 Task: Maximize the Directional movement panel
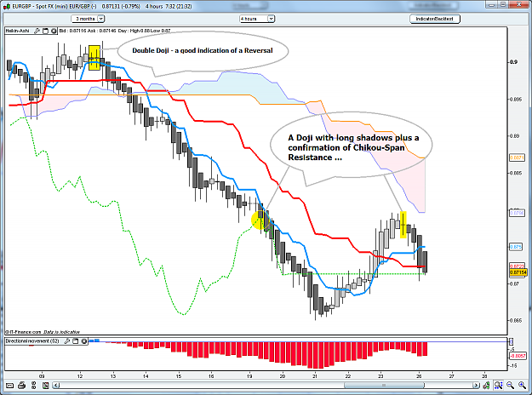[75, 341]
